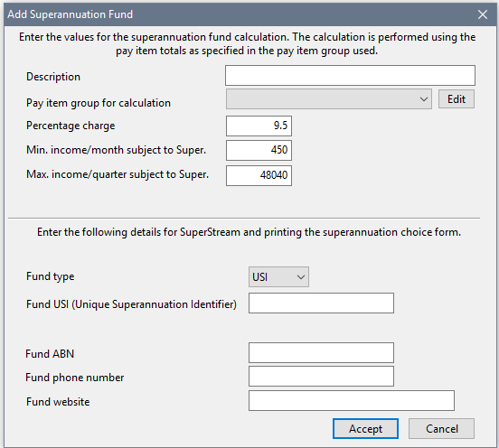Click the 'Pay item group for calculation' label
Screen dimensions: 499x448
coord(99,103)
